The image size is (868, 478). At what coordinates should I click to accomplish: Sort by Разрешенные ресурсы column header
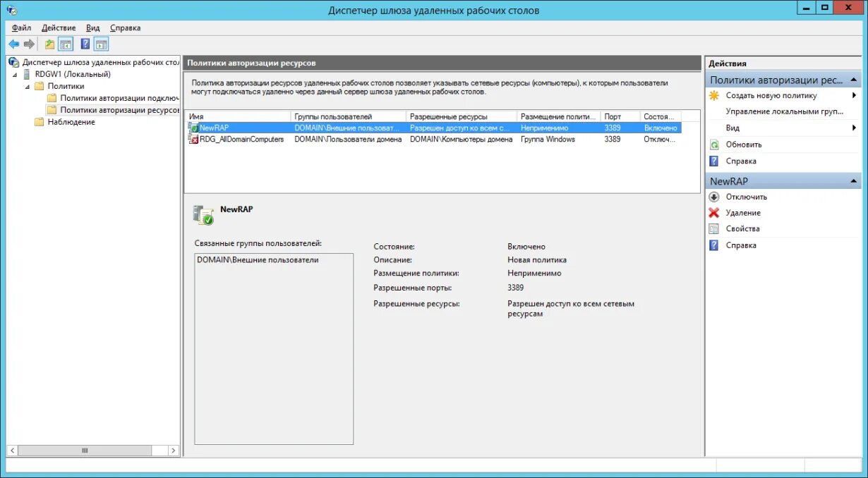[462, 116]
